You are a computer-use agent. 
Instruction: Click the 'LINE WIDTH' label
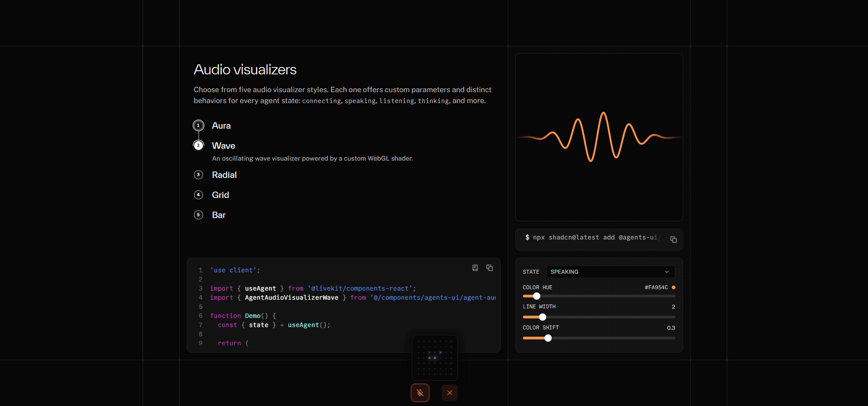539,307
